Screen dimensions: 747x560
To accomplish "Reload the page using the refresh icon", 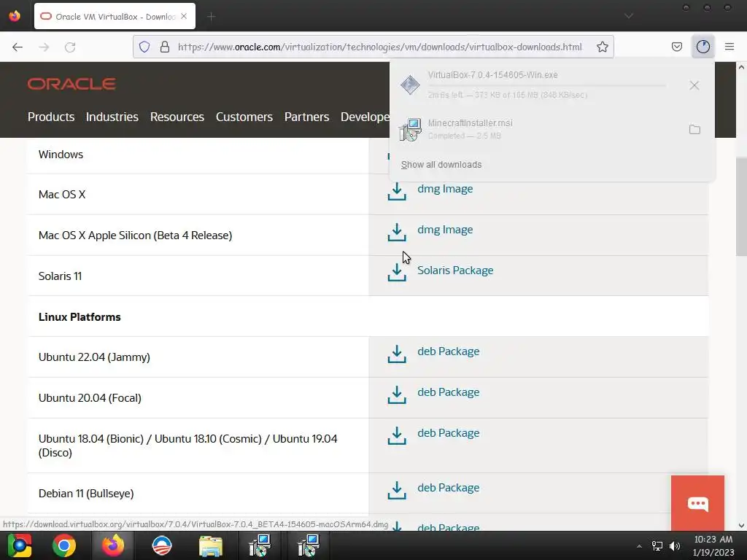I will pyautogui.click(x=70, y=47).
